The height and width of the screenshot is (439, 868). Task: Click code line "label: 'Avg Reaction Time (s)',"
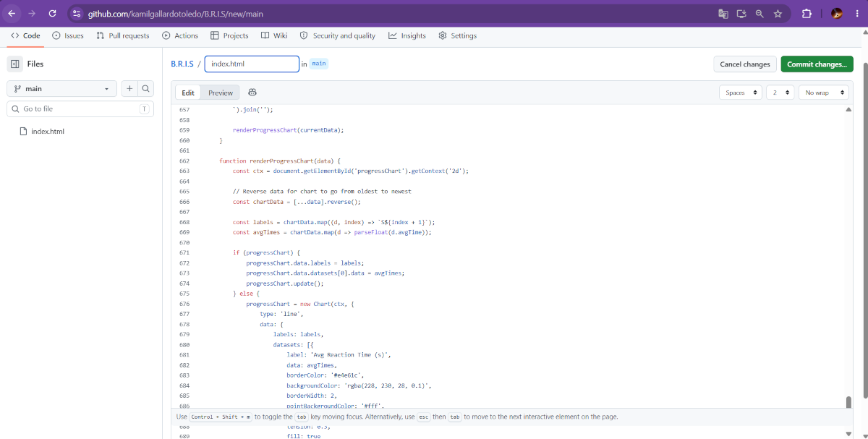click(x=339, y=355)
